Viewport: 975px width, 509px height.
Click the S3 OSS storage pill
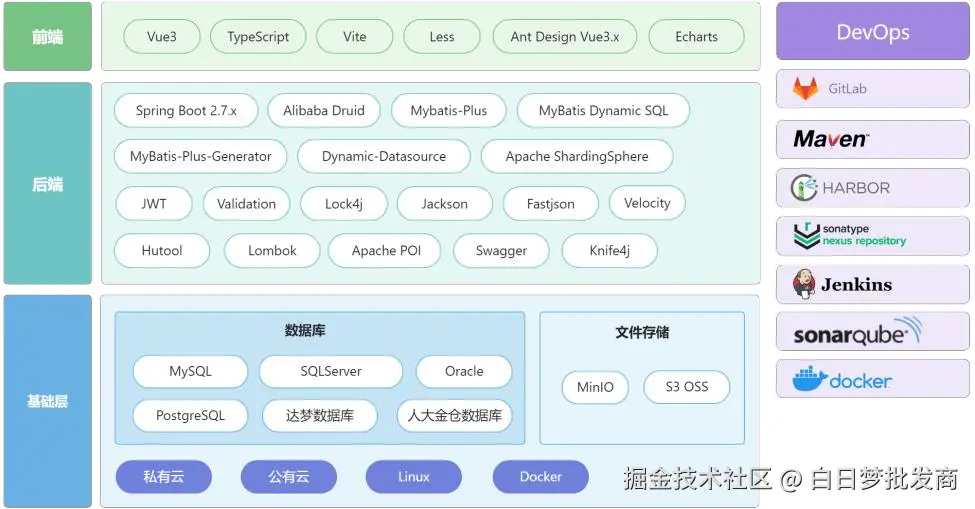click(686, 387)
